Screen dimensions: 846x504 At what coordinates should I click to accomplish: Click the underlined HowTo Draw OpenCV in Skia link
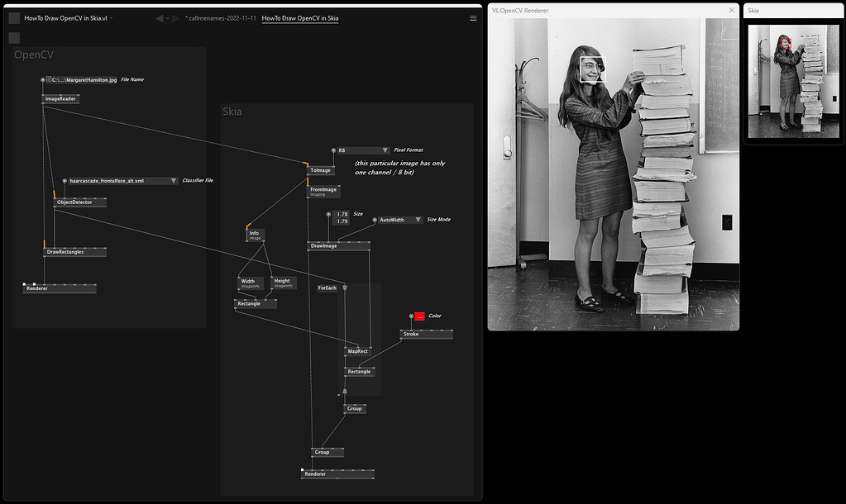click(x=299, y=17)
